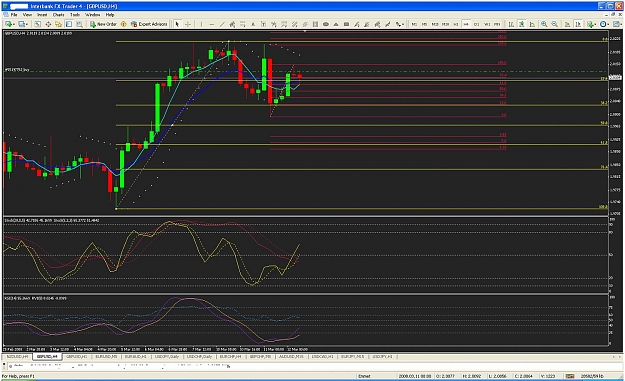Open the Tools menu
The height and width of the screenshot is (381, 625).
[75, 15]
